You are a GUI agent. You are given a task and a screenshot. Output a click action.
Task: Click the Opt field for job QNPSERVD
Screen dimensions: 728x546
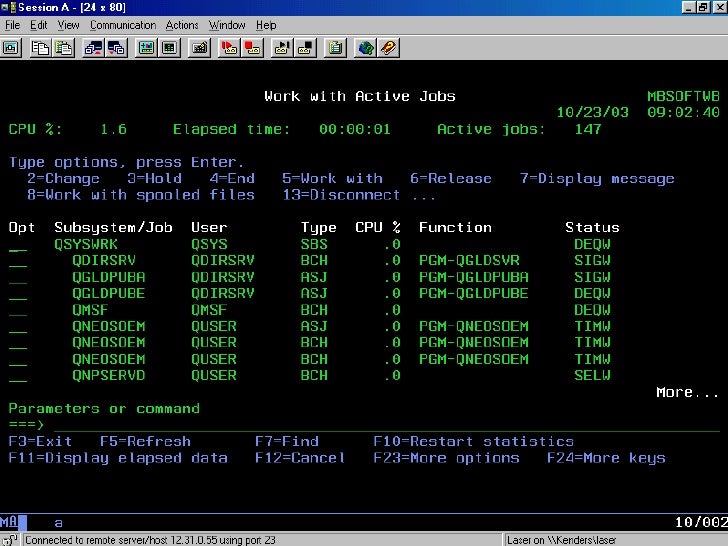18,376
